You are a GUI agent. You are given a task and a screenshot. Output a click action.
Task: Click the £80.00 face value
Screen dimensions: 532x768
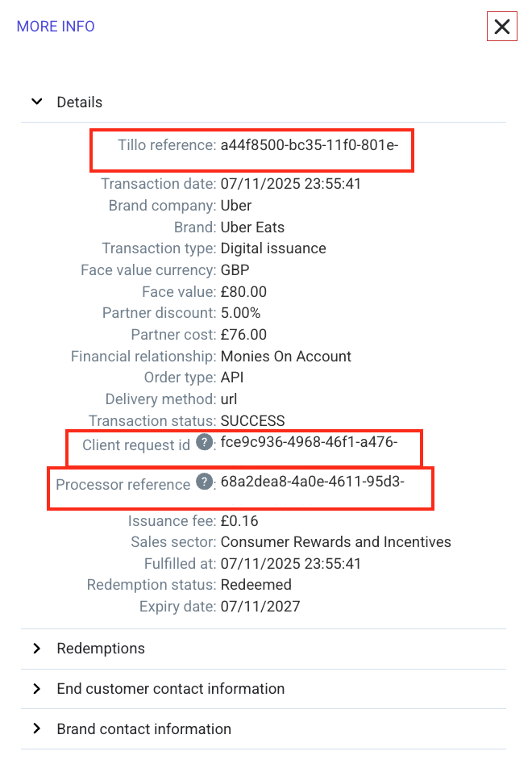point(243,292)
